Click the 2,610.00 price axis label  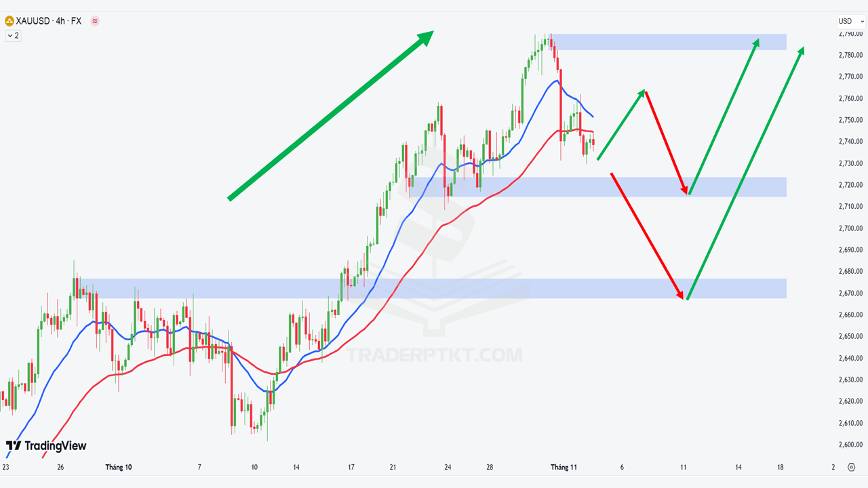coord(850,423)
